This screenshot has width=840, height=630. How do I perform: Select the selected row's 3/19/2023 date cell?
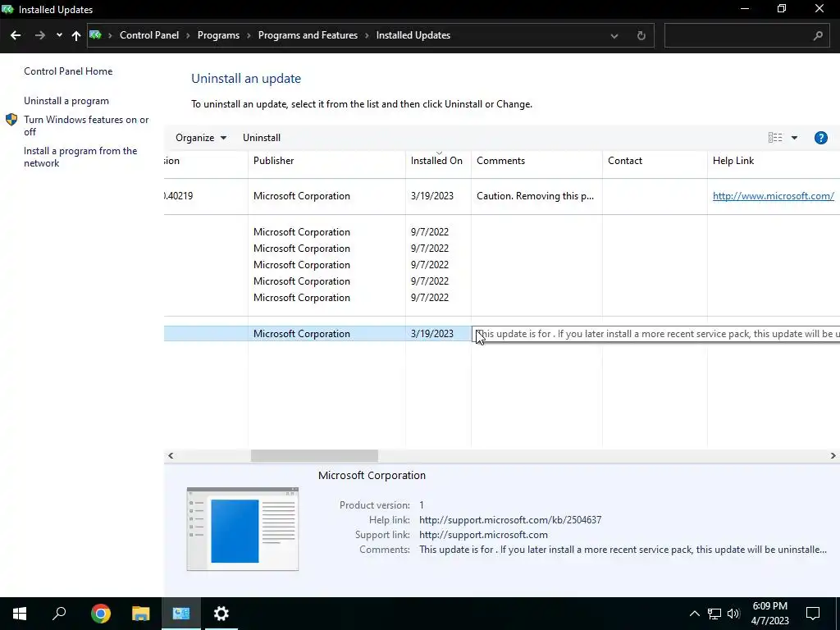click(x=431, y=334)
